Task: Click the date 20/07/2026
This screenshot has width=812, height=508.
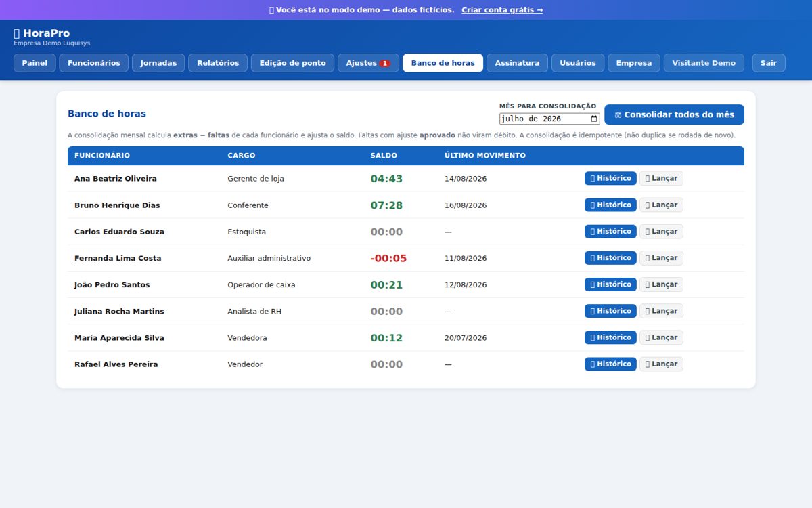Action: pos(466,338)
